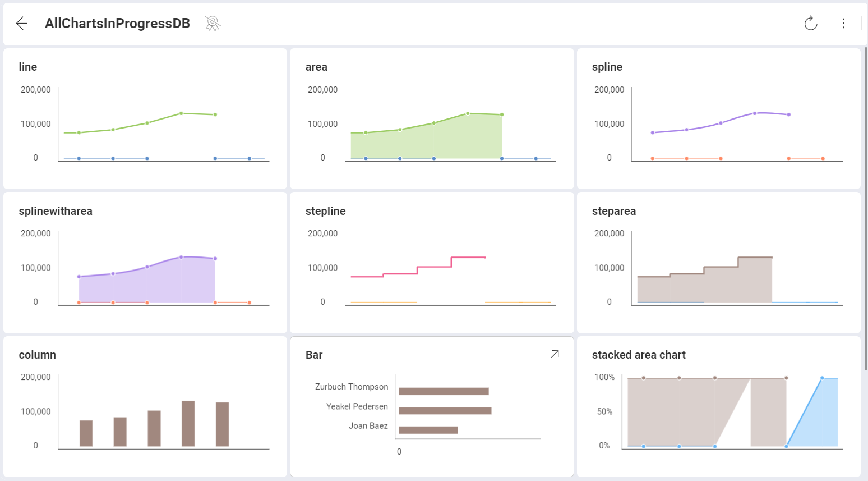The height and width of the screenshot is (481, 868).
Task: Click the column chart title
Action: click(38, 355)
